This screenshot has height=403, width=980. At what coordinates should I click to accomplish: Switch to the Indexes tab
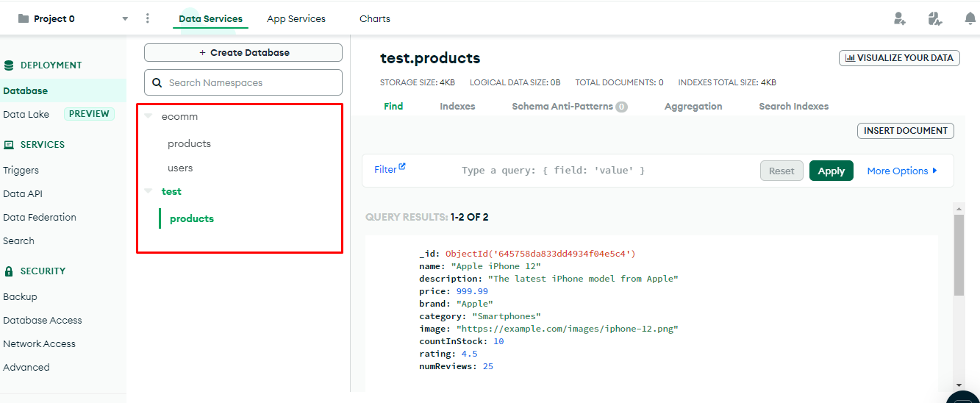[x=457, y=107]
